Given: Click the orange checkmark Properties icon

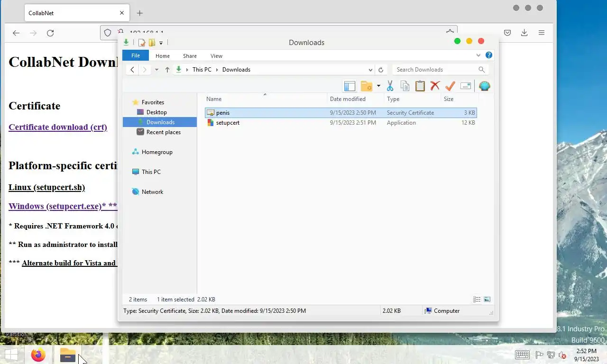Looking at the screenshot, I should (x=450, y=86).
